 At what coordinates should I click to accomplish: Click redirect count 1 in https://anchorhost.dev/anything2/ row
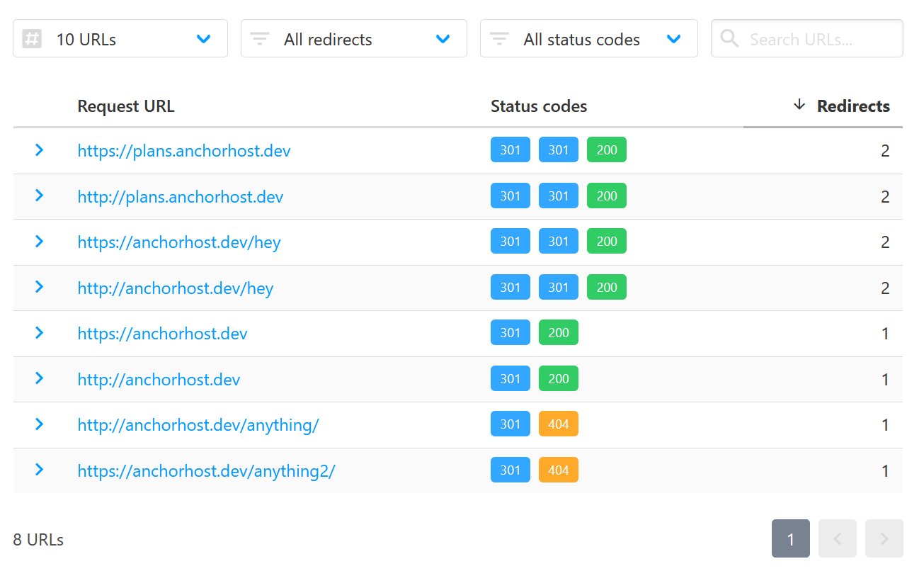tap(885, 470)
